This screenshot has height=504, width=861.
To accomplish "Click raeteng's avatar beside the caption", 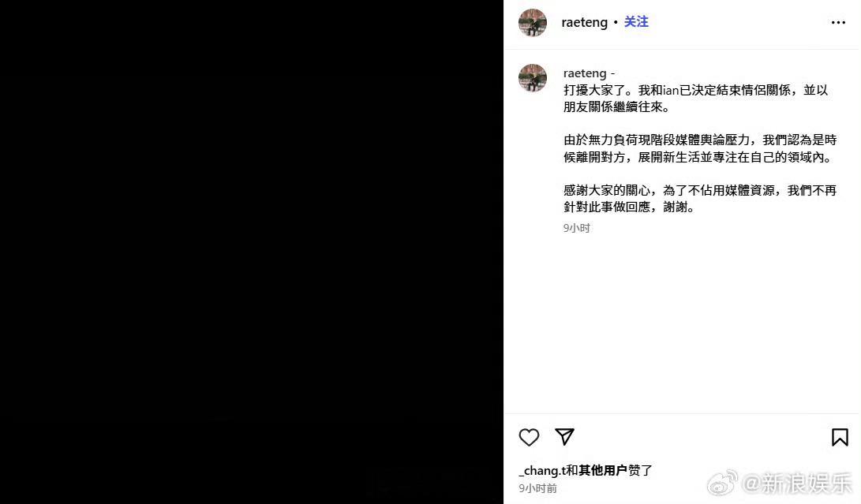I will pos(533,78).
